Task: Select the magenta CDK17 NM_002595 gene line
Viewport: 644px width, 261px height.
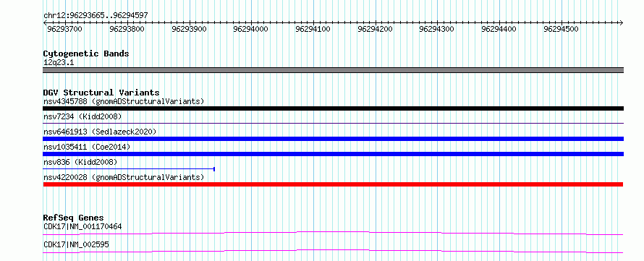Action: click(x=333, y=251)
